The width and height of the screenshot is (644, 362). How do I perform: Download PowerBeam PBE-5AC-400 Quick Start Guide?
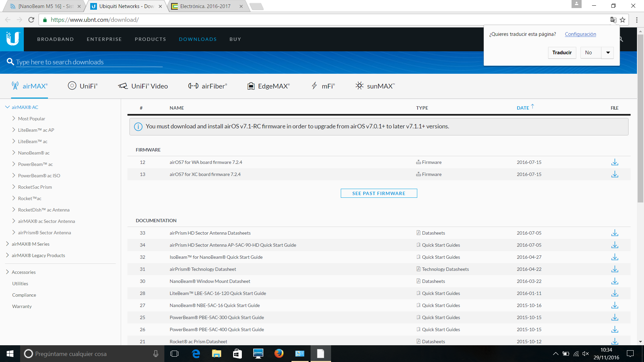(x=614, y=329)
